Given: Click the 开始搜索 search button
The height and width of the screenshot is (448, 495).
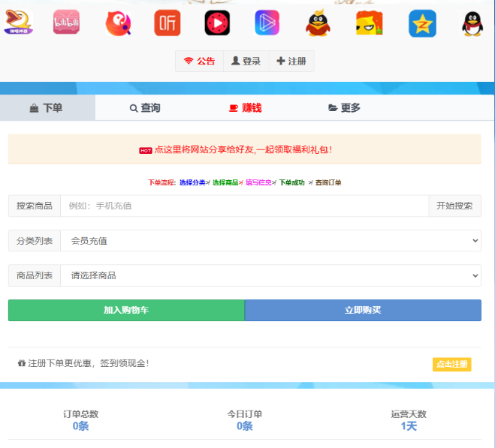Looking at the screenshot, I should [x=454, y=206].
